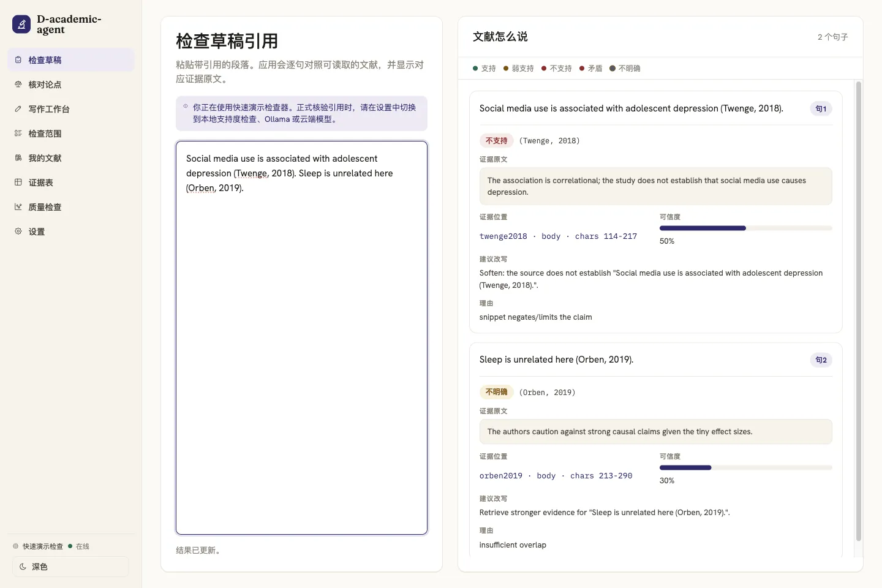Click the 50% confidence bar
This screenshot has width=882, height=588.
click(x=745, y=228)
